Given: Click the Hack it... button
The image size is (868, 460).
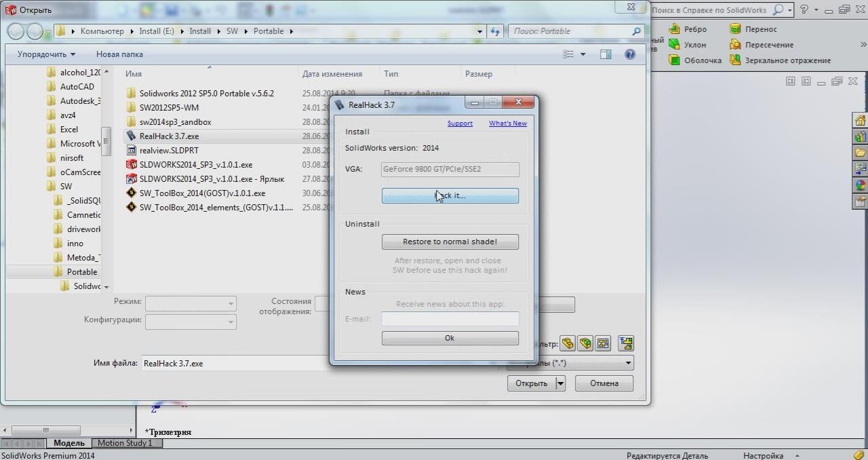Looking at the screenshot, I should (x=450, y=195).
